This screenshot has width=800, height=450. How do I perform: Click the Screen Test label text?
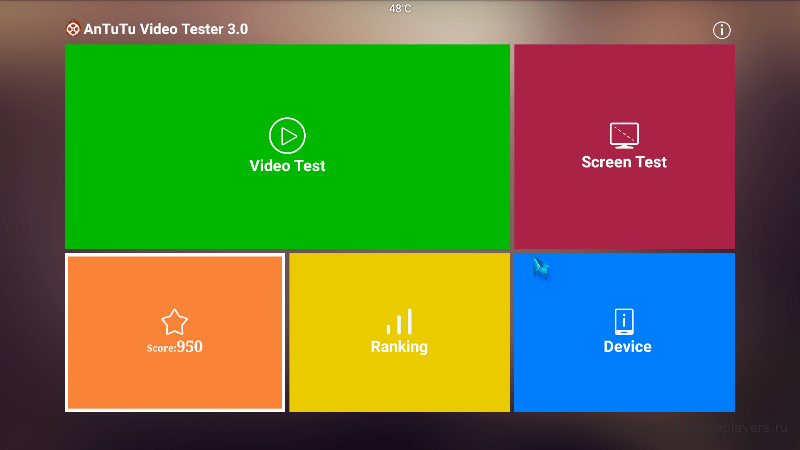(x=624, y=162)
